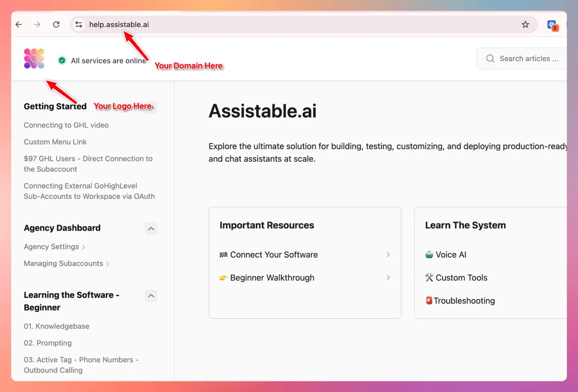Click All services are online status text
Image resolution: width=578 pixels, height=392 pixels.
click(108, 61)
